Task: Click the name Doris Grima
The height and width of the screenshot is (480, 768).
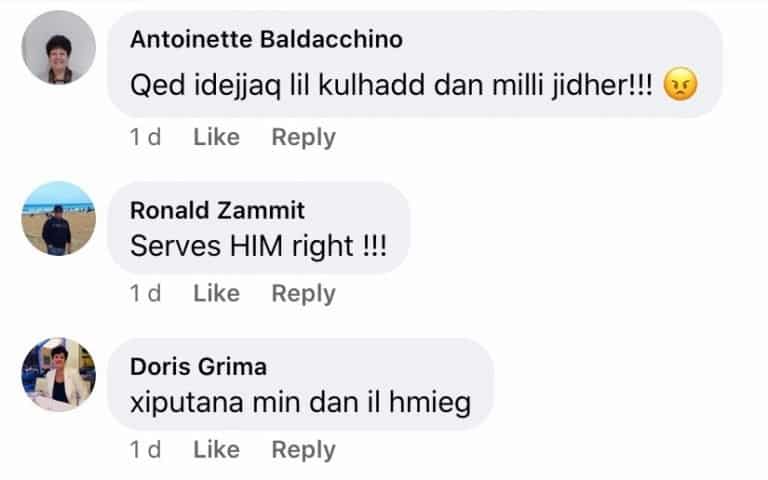Action: (198, 366)
